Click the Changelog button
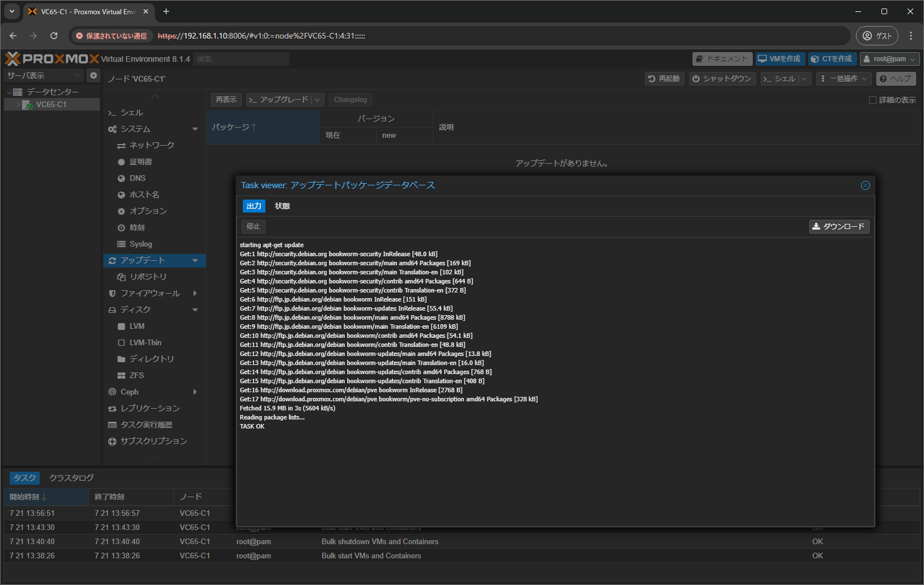The image size is (924, 585). tap(350, 100)
